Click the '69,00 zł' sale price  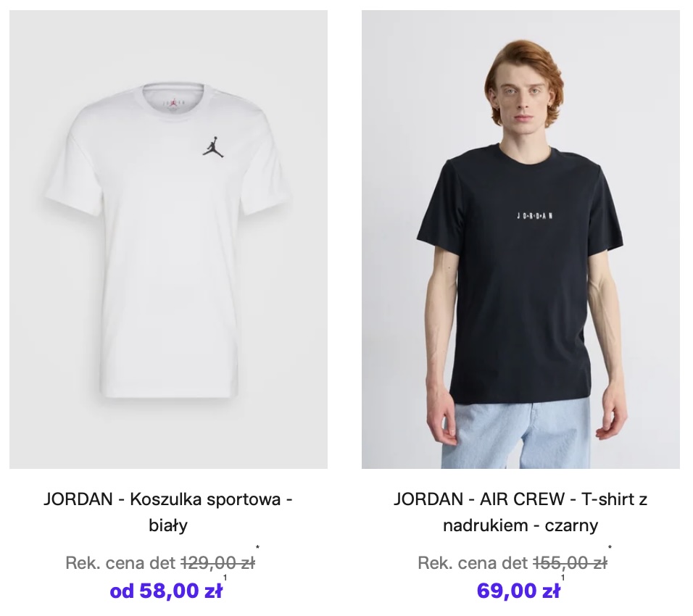click(x=518, y=591)
